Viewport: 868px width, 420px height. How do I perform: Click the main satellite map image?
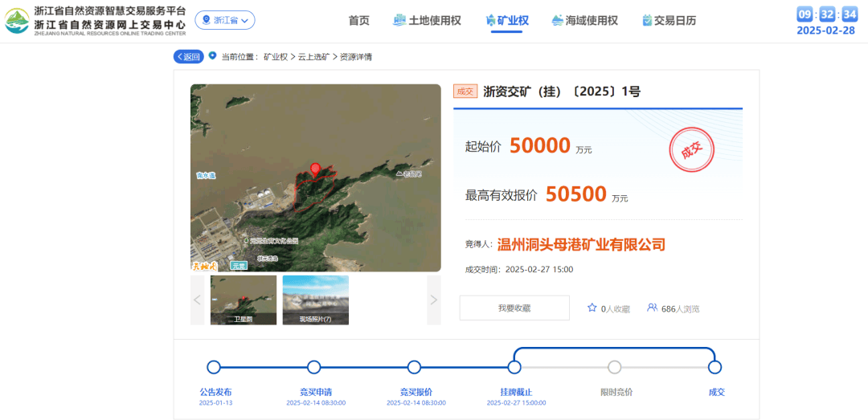coord(316,177)
